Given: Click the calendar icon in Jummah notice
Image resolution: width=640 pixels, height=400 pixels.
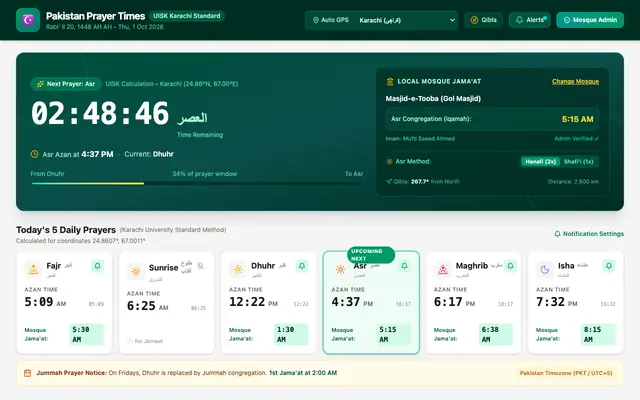Looking at the screenshot, I should 27,373.
